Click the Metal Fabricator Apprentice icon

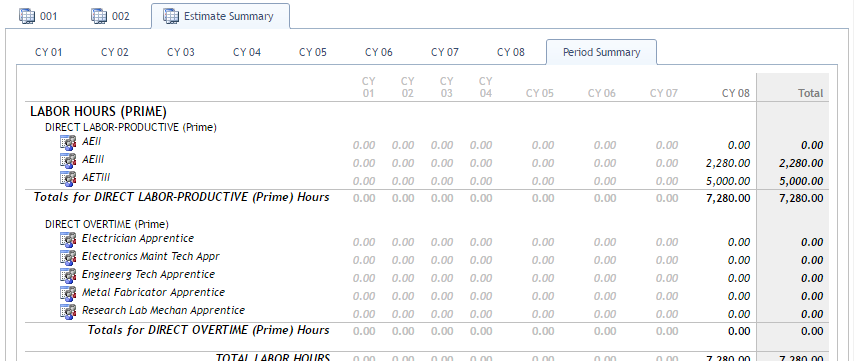[68, 293]
